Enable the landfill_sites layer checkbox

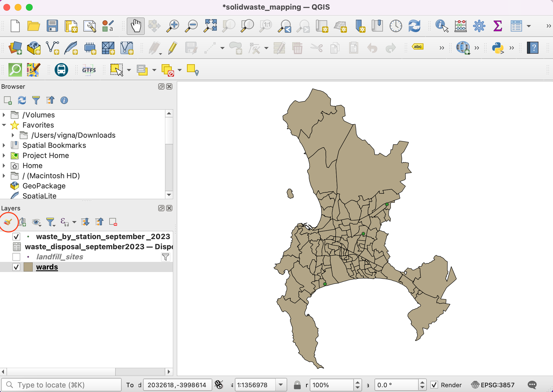tap(16, 257)
